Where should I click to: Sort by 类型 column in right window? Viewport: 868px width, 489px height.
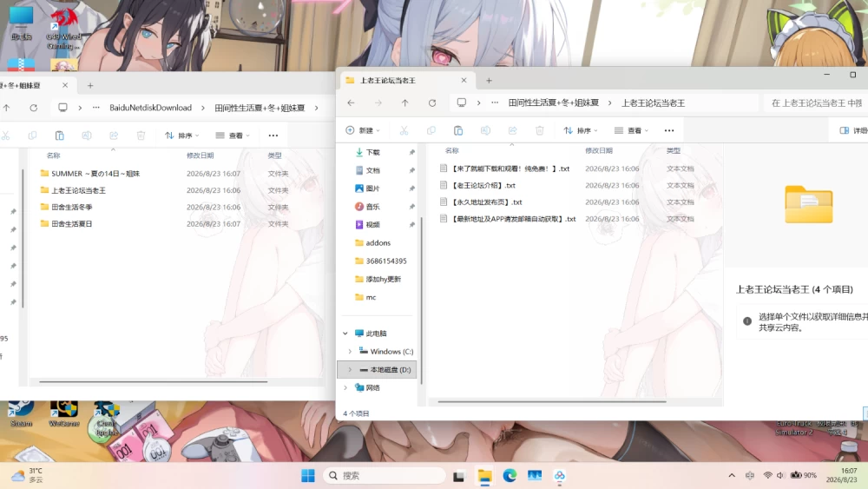tap(674, 150)
